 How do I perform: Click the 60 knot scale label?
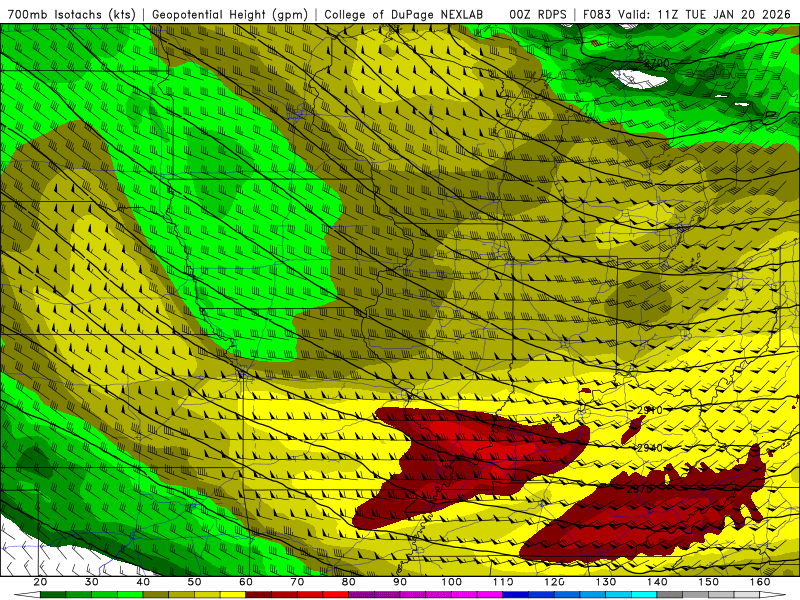[x=246, y=582]
